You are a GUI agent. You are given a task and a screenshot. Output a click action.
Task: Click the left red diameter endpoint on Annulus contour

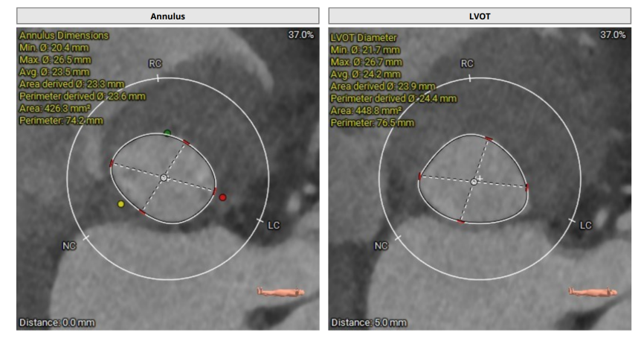(x=112, y=164)
